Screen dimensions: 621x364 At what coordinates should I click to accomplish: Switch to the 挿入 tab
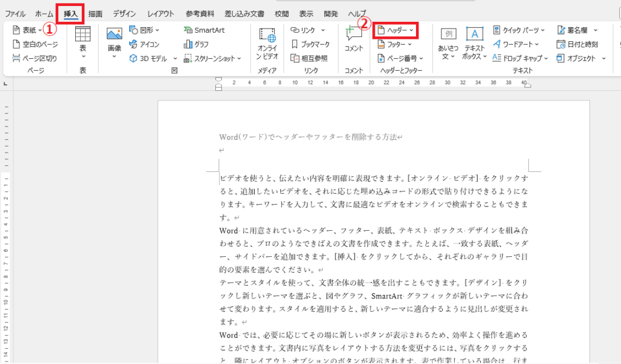tap(70, 14)
